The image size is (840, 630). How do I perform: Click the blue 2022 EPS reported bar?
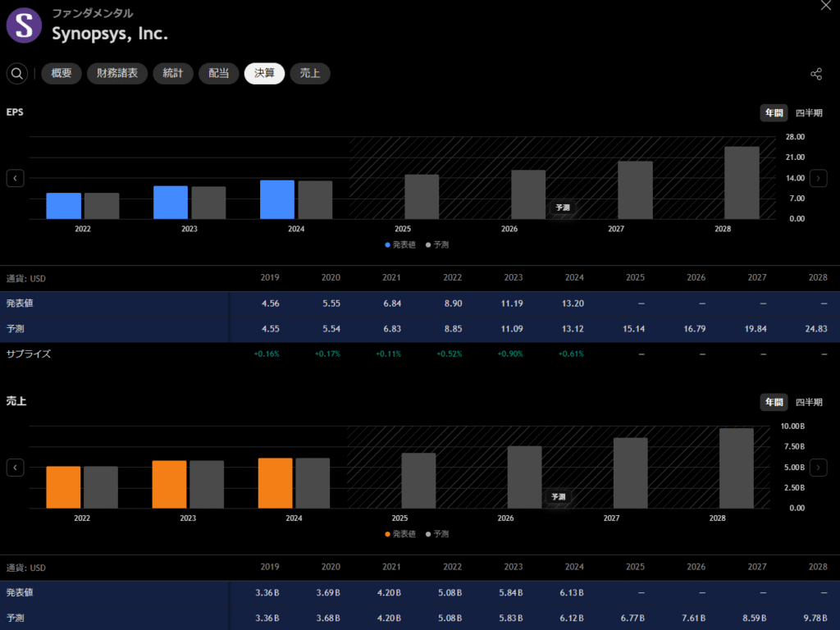tap(64, 206)
